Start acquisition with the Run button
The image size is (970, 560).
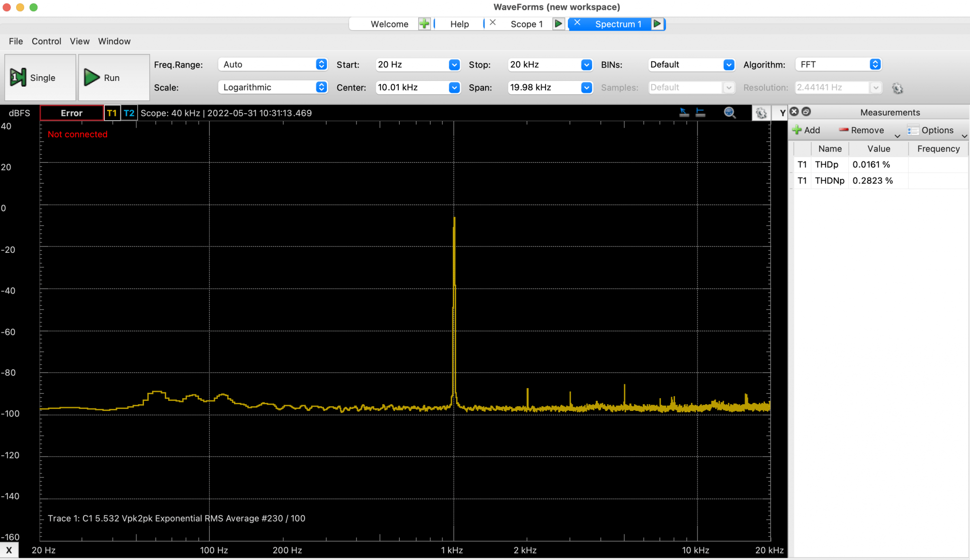[114, 77]
